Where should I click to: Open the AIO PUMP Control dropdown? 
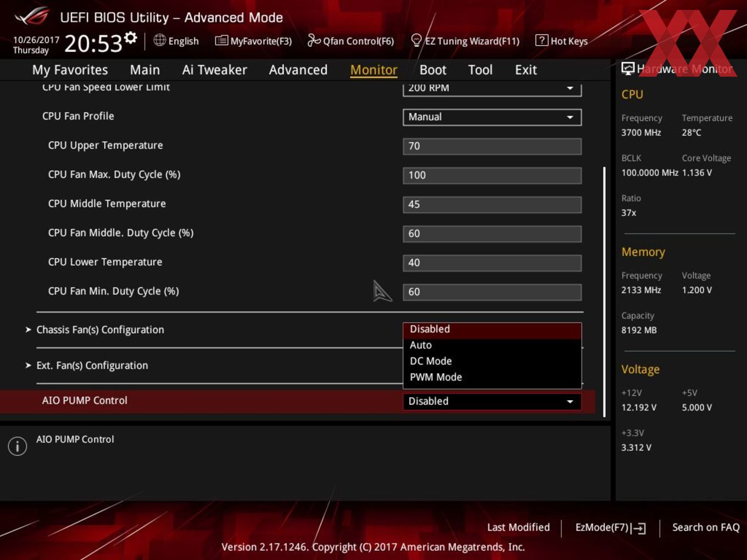click(492, 401)
